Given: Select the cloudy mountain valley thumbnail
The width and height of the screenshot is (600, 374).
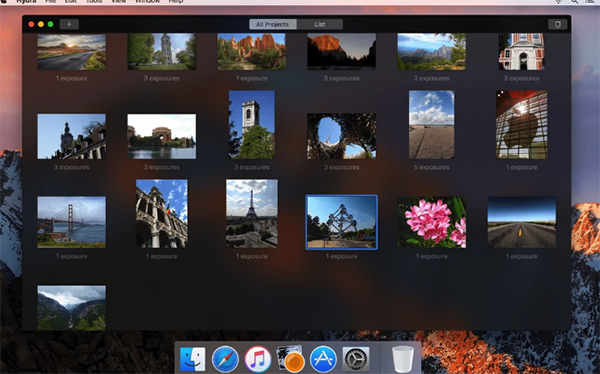Looking at the screenshot, I should tap(72, 307).
